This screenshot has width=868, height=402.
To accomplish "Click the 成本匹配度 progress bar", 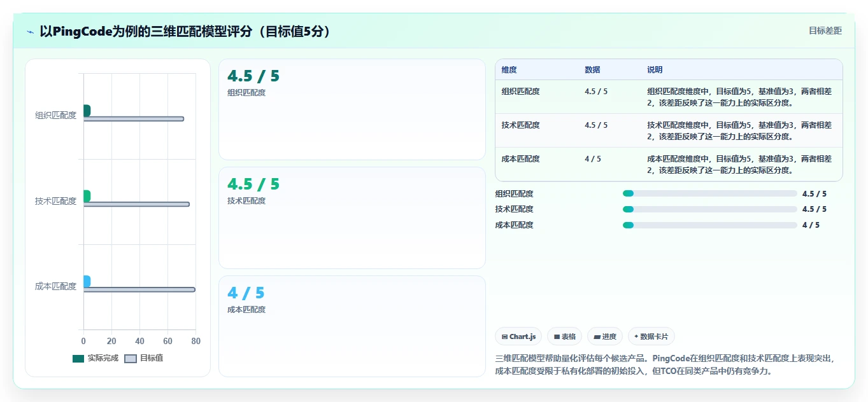I will (x=709, y=225).
